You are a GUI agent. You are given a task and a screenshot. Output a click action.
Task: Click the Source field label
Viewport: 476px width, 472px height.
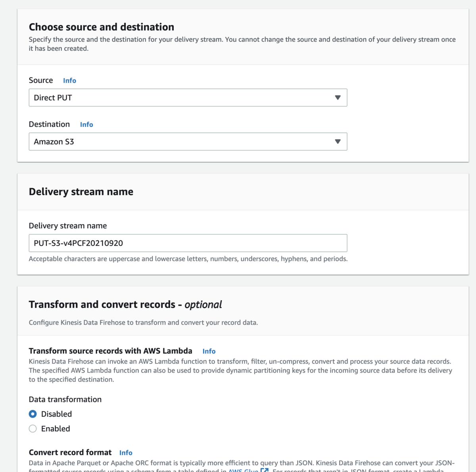point(41,80)
